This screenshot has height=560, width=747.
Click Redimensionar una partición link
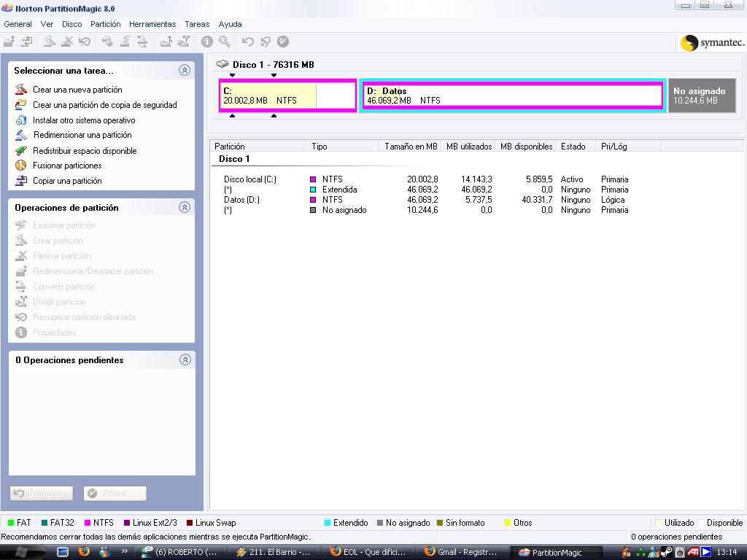[82, 135]
